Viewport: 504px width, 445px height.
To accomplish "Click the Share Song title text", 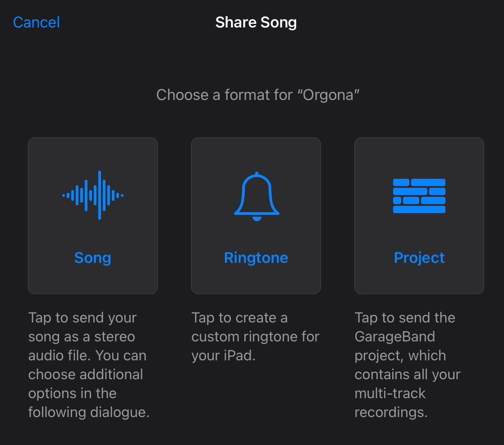I will (x=256, y=23).
